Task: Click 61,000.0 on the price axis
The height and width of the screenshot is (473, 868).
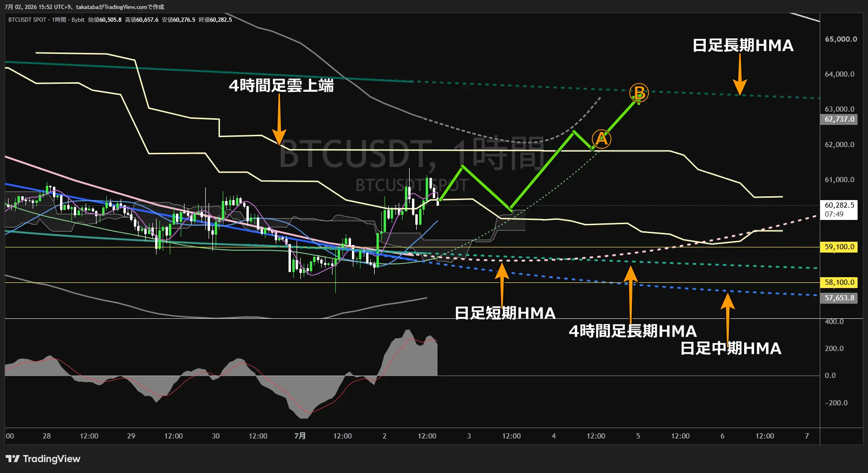Action: tap(840, 180)
